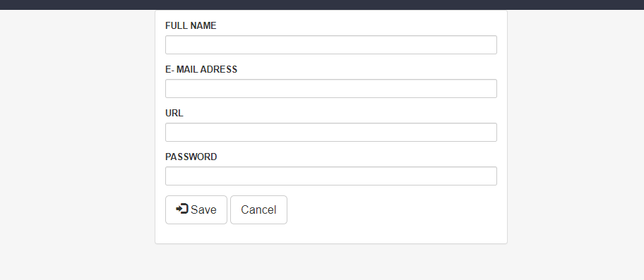Click gray page area beneath the form card
644x280 pixels.
(x=331, y=262)
